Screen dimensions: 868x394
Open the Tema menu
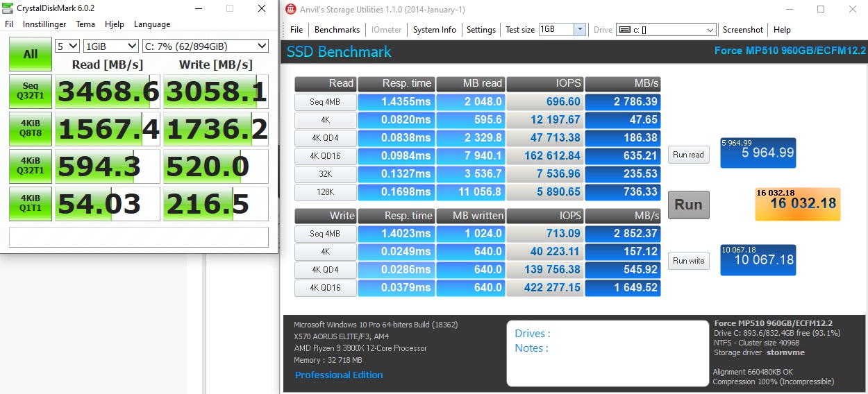pos(85,24)
